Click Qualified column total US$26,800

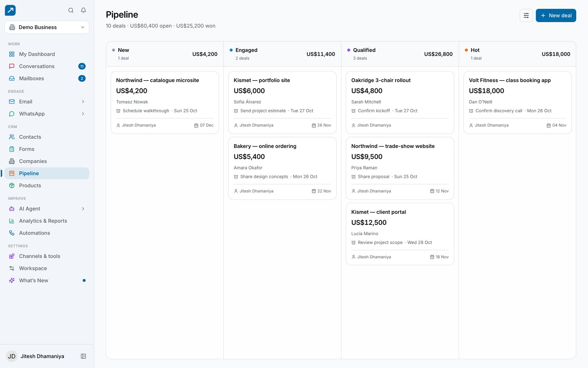pyautogui.click(x=438, y=54)
